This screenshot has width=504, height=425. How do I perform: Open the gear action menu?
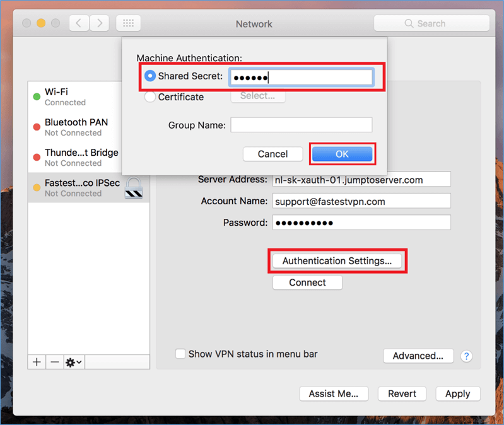74,362
